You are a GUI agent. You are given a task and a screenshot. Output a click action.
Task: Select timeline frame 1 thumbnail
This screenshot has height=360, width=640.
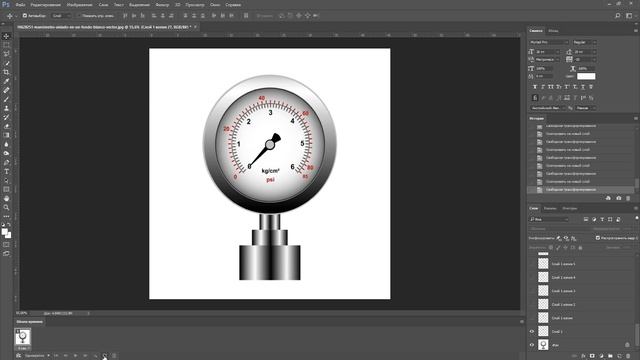click(x=22, y=337)
